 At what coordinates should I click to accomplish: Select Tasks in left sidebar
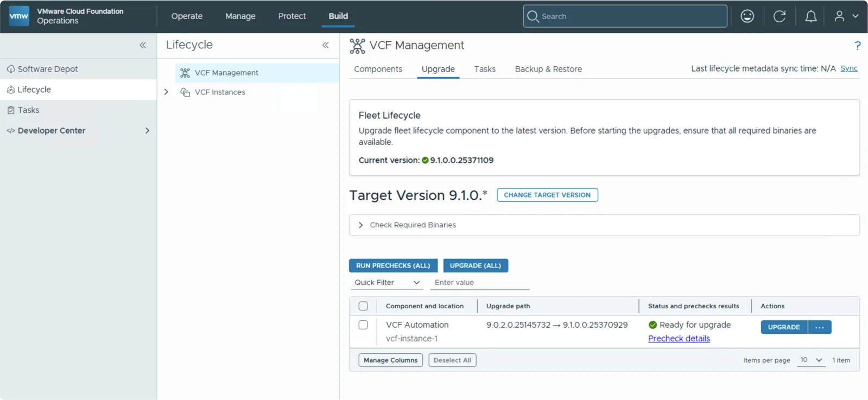click(x=78, y=110)
